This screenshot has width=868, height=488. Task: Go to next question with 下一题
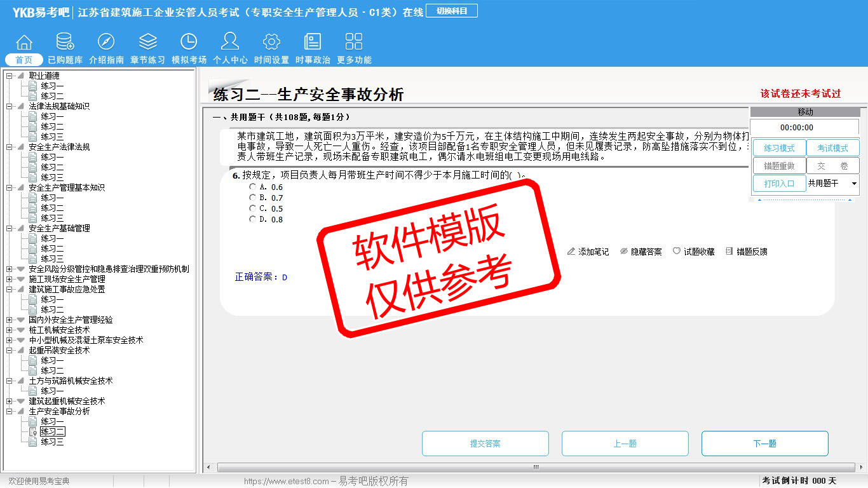764,444
